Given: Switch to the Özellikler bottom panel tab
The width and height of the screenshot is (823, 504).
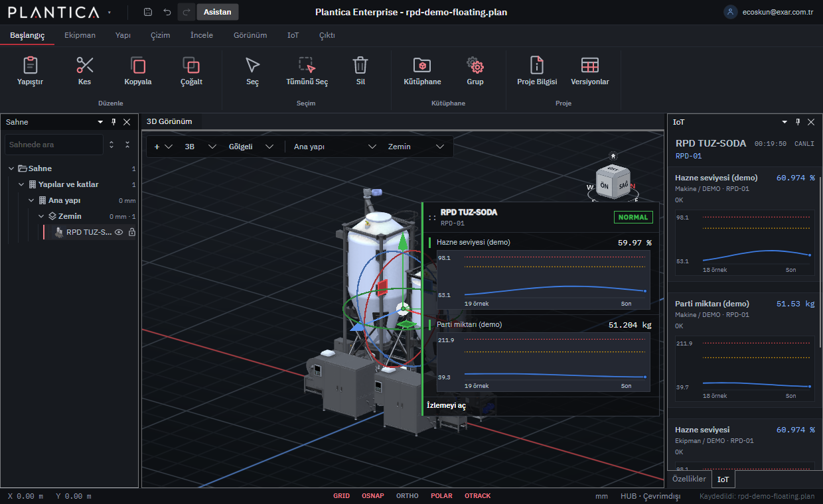Looking at the screenshot, I should [x=689, y=479].
